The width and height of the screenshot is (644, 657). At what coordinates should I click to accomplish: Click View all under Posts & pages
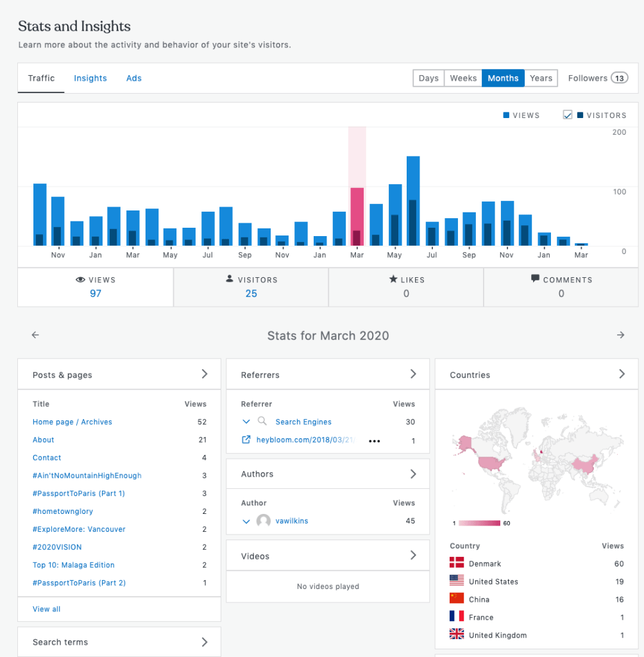[x=47, y=609]
